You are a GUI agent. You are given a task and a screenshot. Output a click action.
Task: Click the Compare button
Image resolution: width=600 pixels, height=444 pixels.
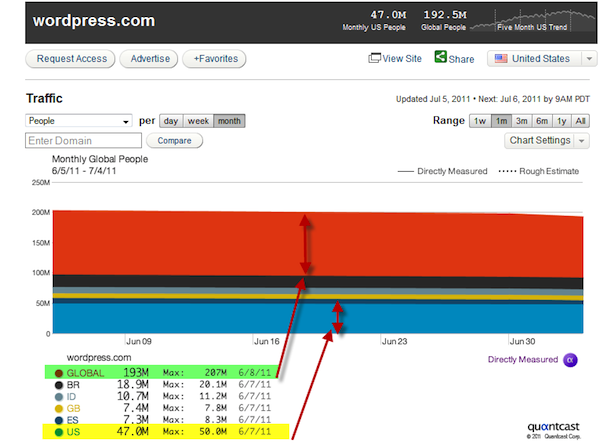[x=174, y=140]
